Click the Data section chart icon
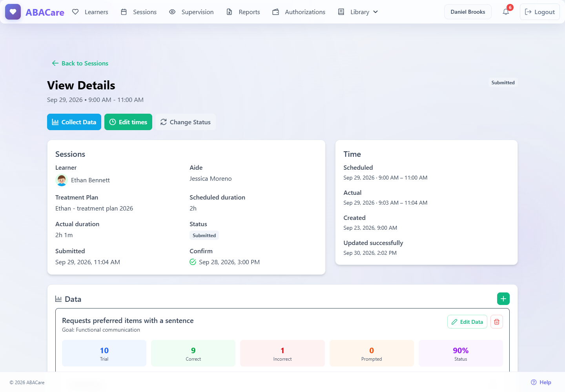 (x=58, y=299)
